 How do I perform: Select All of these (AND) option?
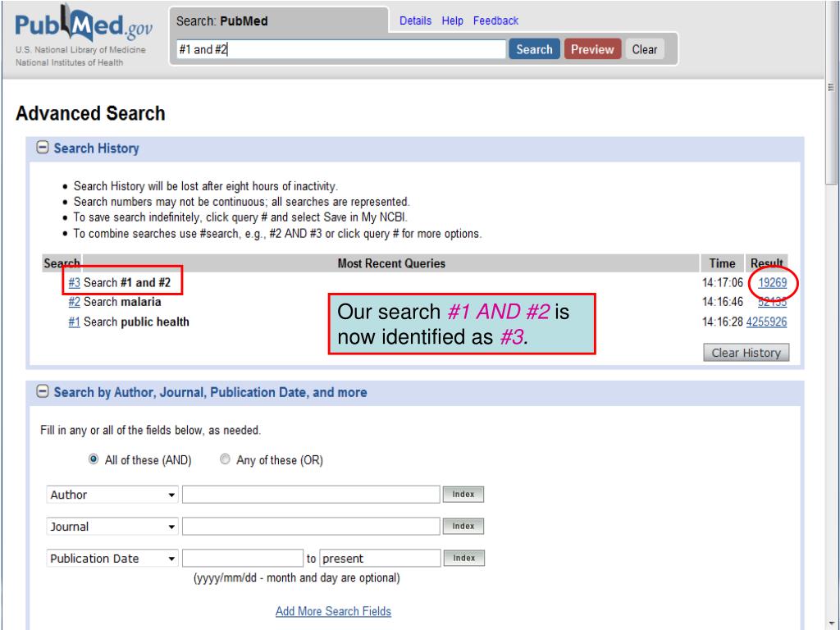(x=94, y=459)
